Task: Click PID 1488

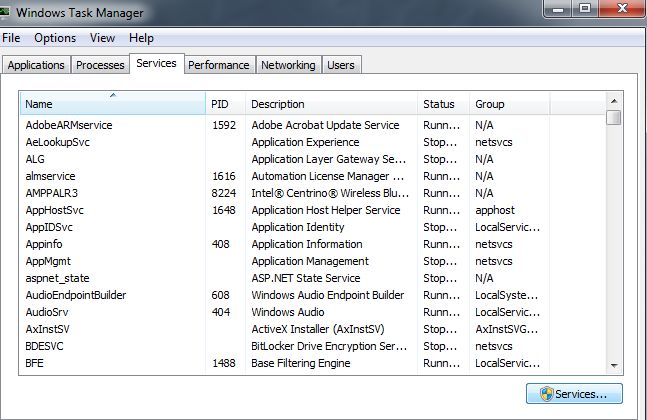Action: pyautogui.click(x=224, y=363)
